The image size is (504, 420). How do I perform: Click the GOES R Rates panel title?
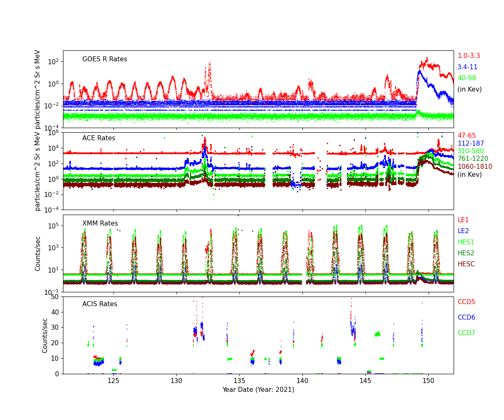click(x=105, y=59)
